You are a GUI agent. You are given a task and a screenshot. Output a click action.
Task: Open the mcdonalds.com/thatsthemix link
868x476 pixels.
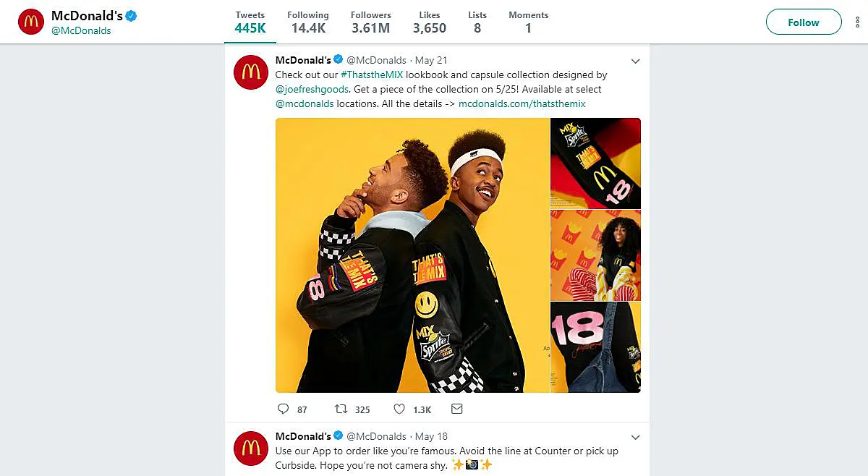tap(522, 103)
